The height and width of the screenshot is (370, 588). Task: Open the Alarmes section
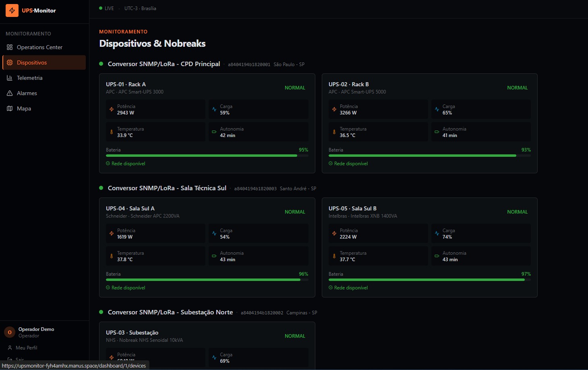44,93
